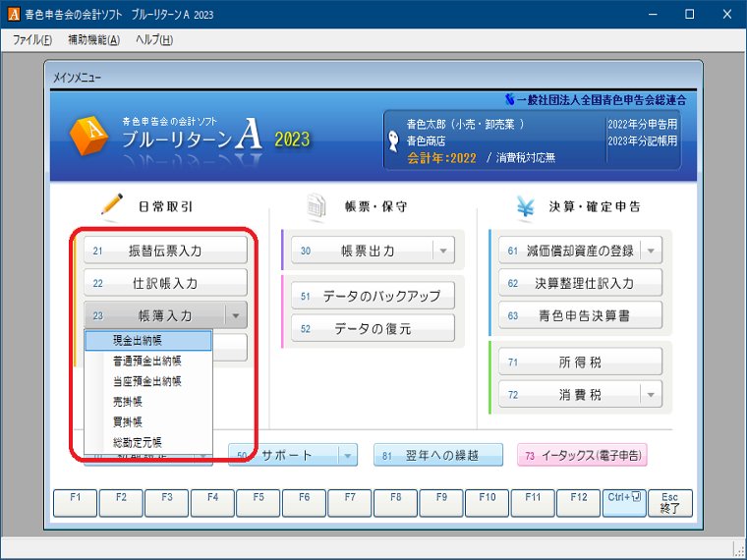The image size is (747, 560).
Task: Click the F2 function key button
Action: [x=121, y=503]
